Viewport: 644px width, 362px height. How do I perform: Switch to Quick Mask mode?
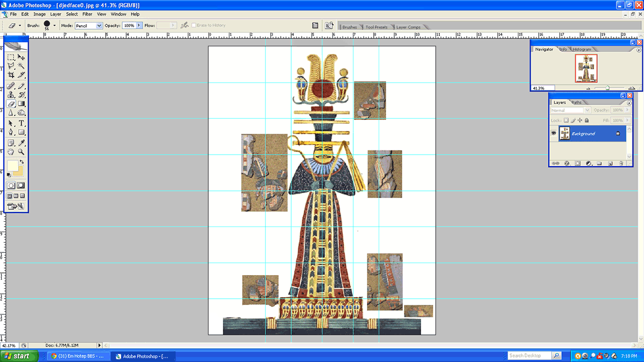pos(21,185)
